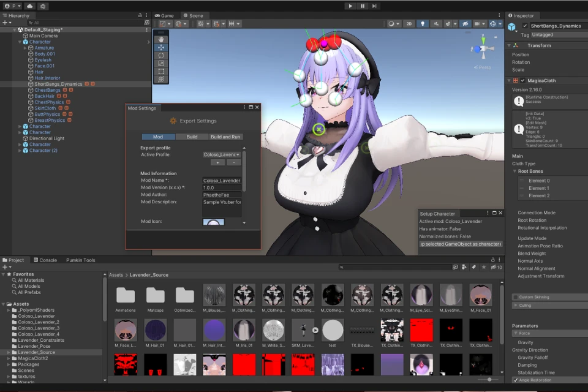
Task: Click Setup selected GameObject as character button
Action: tap(461, 244)
